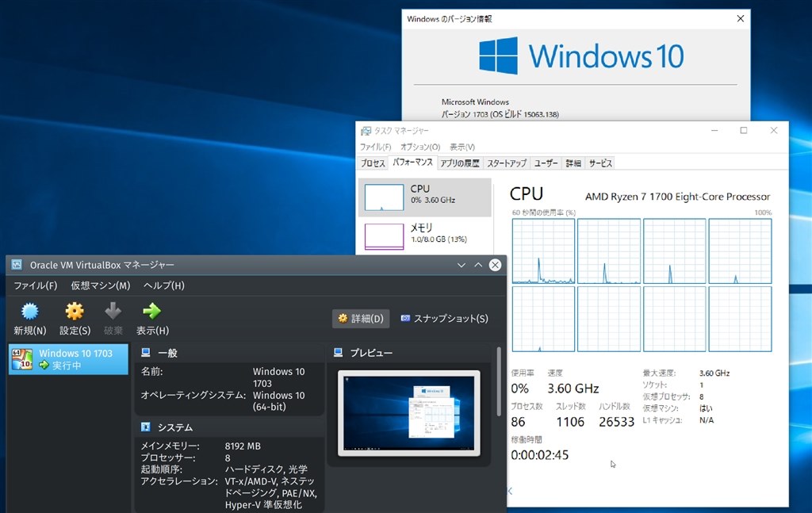
Task: Close the Windows version info dialog
Action: coord(741,19)
